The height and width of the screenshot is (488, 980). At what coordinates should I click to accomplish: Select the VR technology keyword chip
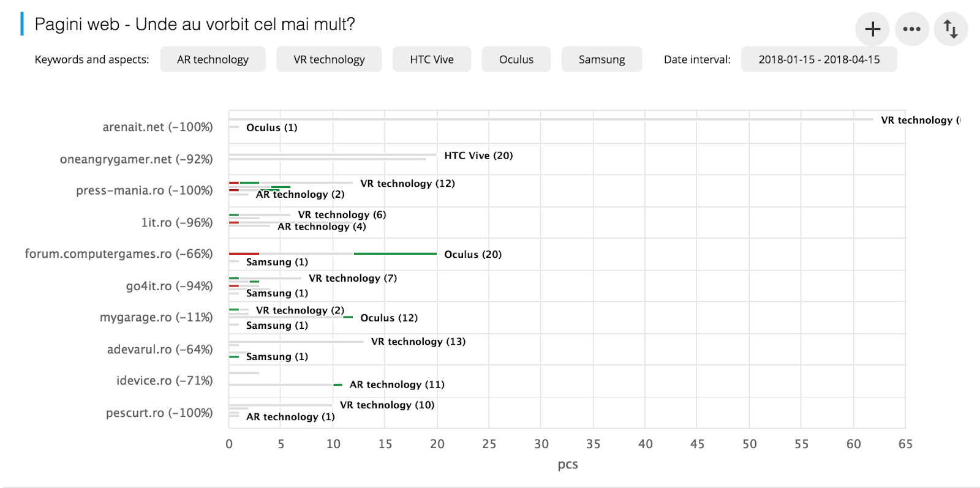pos(329,59)
